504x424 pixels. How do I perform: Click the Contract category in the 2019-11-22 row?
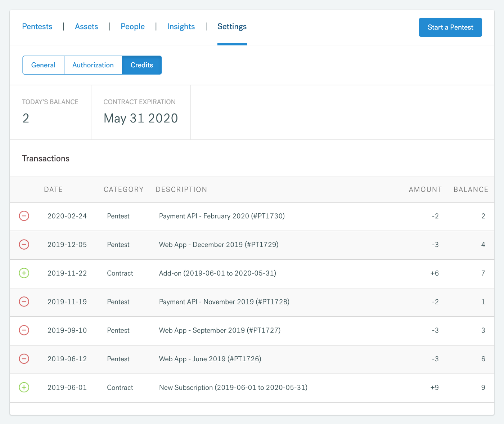click(x=120, y=273)
